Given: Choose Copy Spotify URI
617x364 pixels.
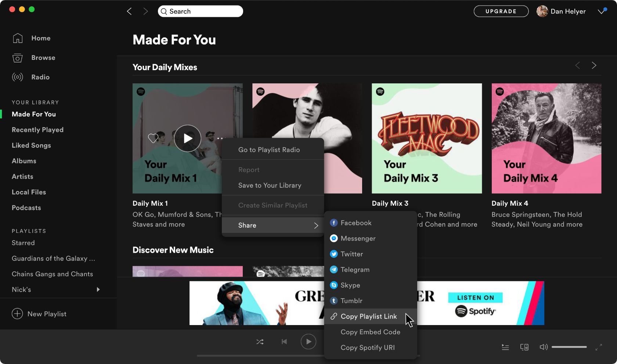Looking at the screenshot, I should pyautogui.click(x=371, y=347).
